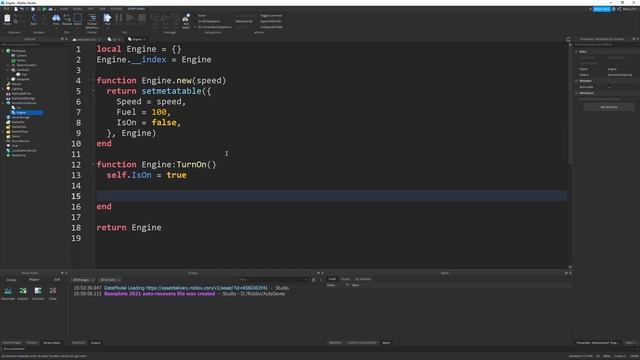Click Add Attribute button in Properties
Screen dimensions: 640x360
(x=609, y=107)
